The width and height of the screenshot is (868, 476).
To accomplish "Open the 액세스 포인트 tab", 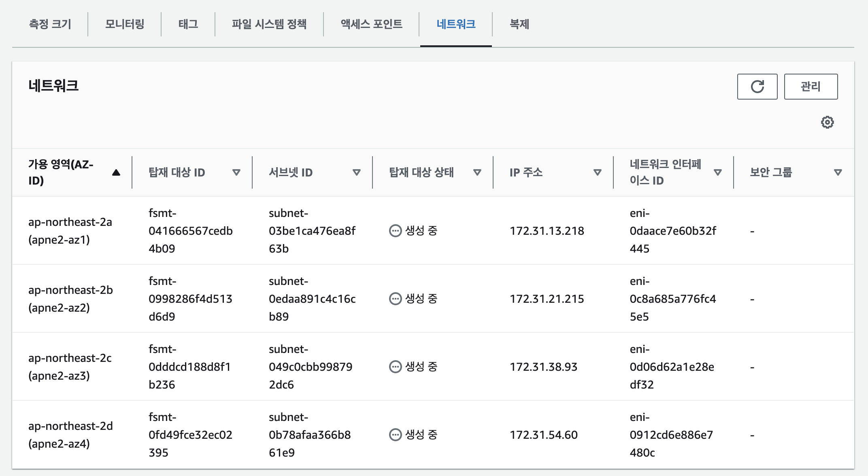I will [x=371, y=24].
